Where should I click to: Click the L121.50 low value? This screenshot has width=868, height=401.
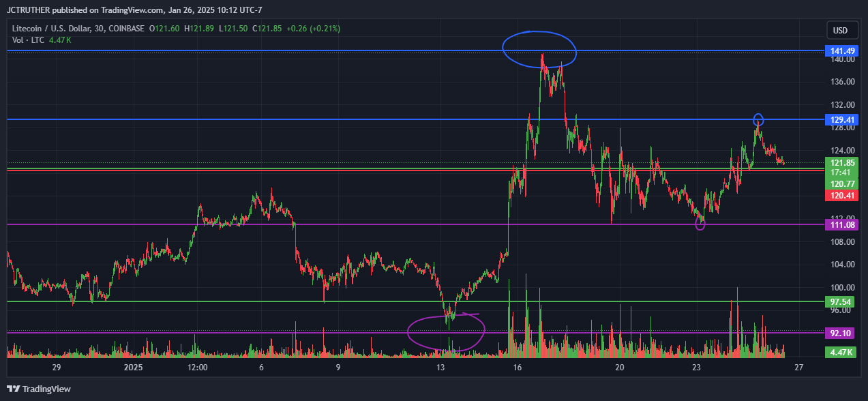[233, 29]
